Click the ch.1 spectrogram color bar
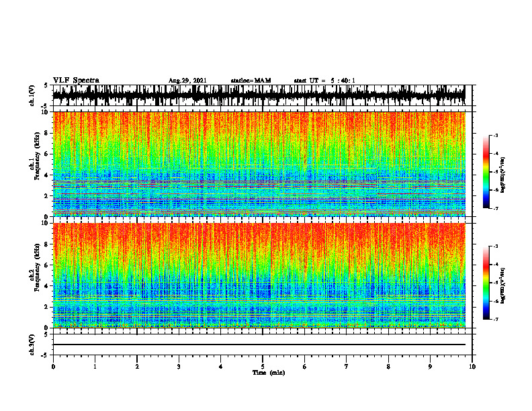 pos(486,172)
